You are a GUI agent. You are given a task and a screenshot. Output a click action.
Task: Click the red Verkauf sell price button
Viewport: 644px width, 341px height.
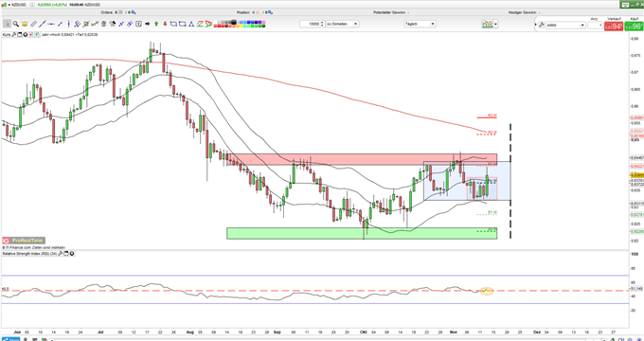point(614,27)
